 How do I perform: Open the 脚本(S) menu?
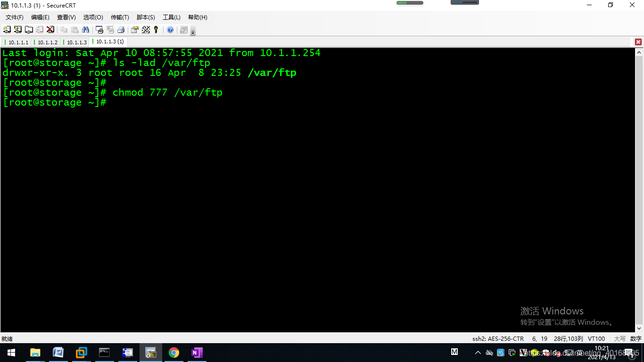coord(146,17)
